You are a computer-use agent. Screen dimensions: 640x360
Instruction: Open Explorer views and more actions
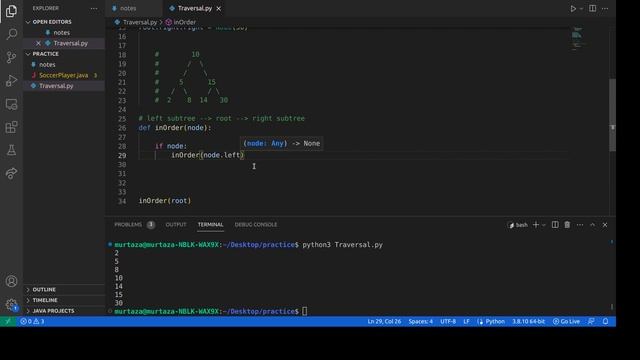[x=94, y=8]
